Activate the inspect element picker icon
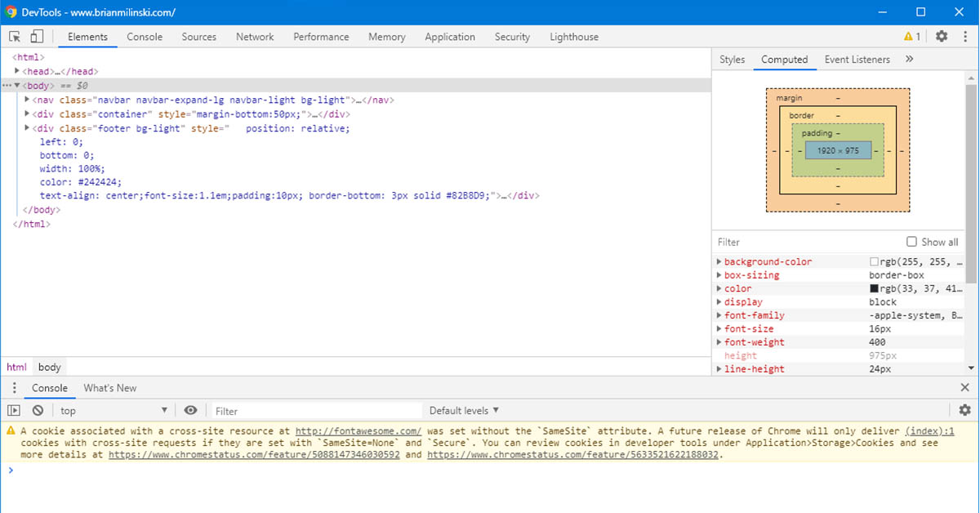The image size is (980, 513). click(x=15, y=37)
